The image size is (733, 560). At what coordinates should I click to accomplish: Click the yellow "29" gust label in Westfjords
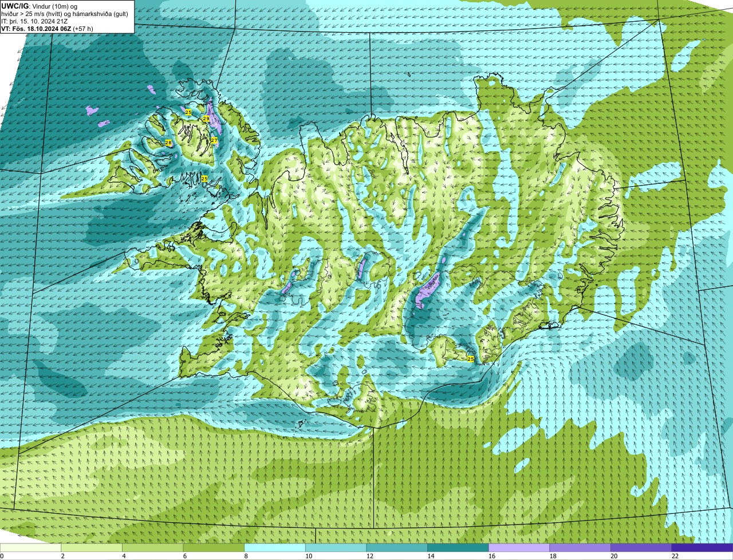tap(206, 119)
